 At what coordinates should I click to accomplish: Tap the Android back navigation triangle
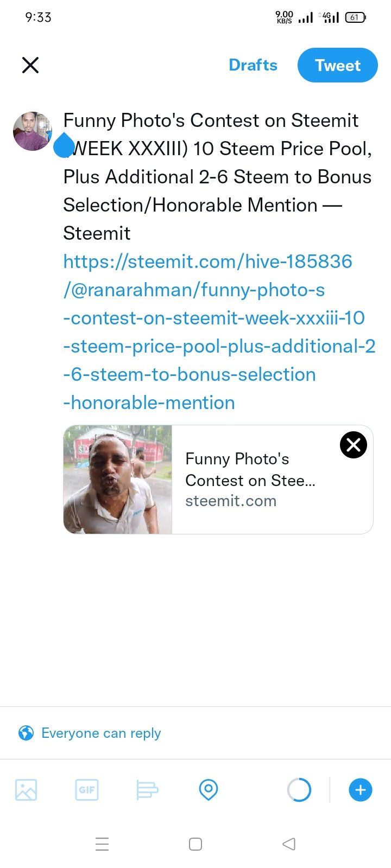click(289, 844)
